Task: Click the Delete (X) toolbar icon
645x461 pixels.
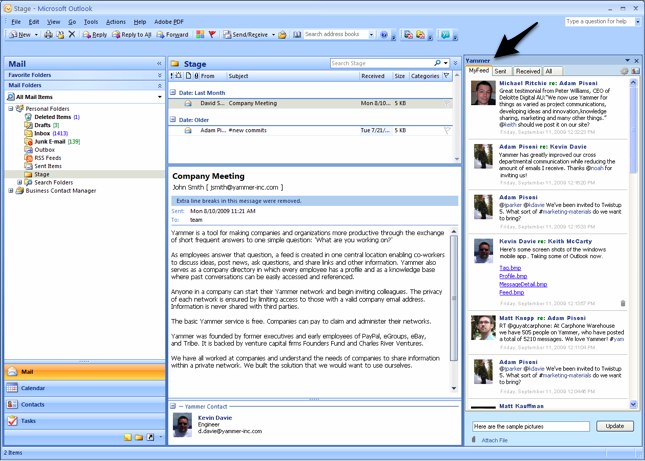Action: tap(72, 35)
